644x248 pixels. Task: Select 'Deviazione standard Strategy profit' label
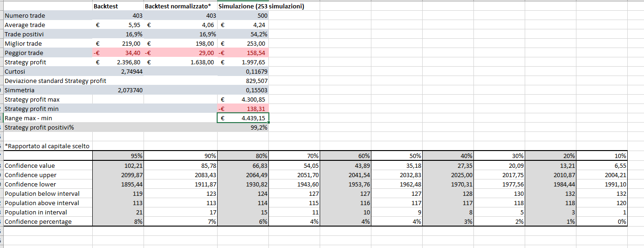click(55, 81)
